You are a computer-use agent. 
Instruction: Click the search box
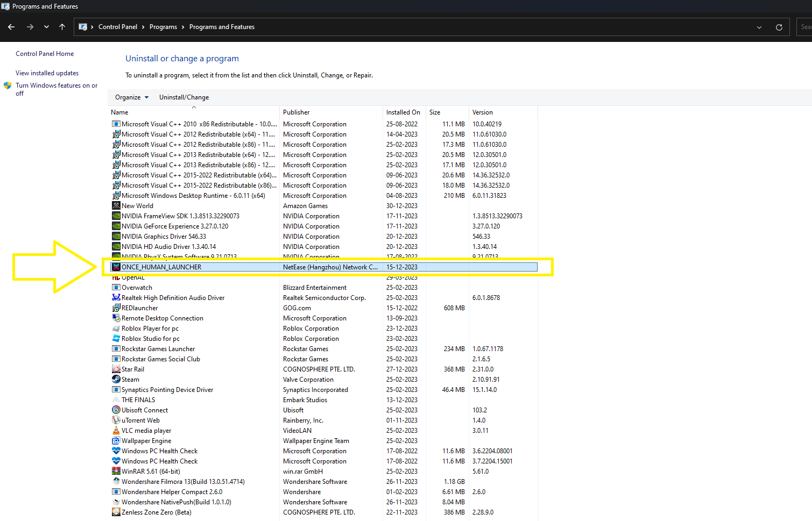[804, 27]
